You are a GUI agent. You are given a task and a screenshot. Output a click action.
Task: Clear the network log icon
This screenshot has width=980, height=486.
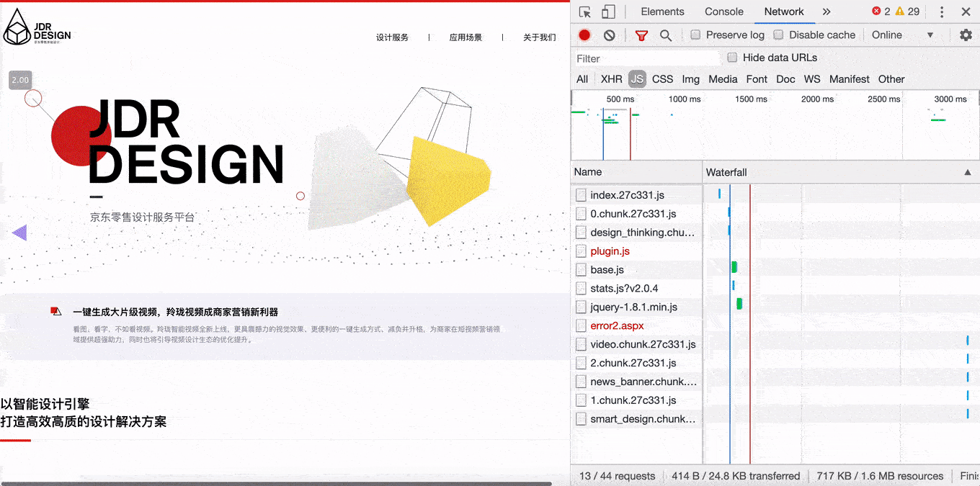click(610, 35)
